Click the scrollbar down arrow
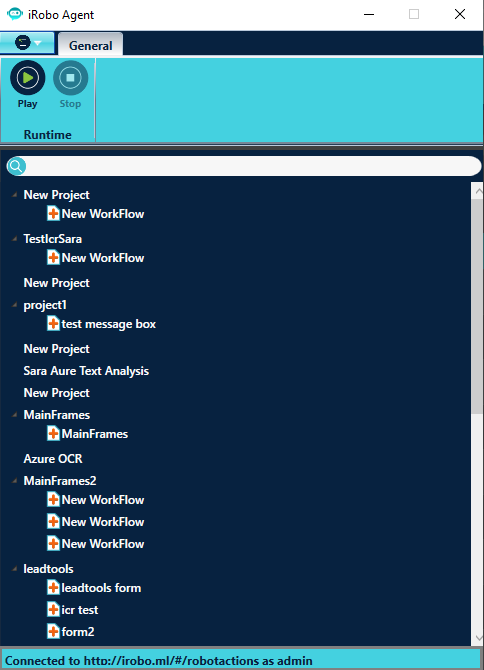484x670 pixels. [478, 638]
